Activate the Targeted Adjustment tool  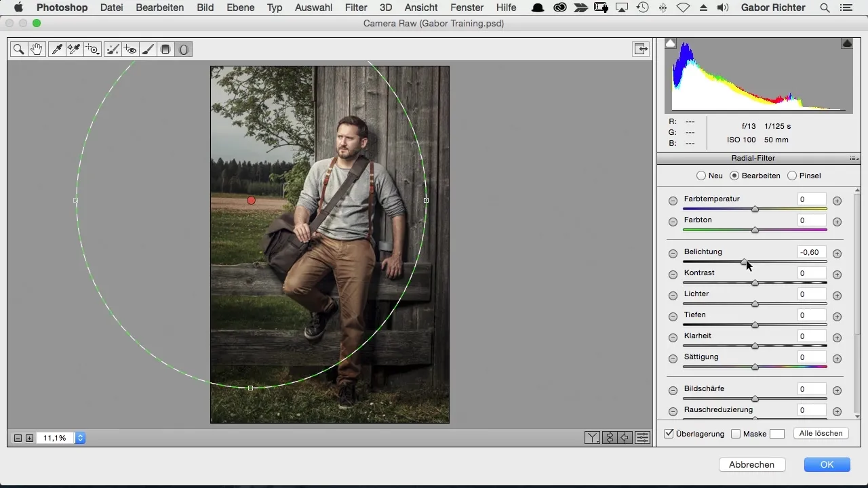pyautogui.click(x=92, y=49)
